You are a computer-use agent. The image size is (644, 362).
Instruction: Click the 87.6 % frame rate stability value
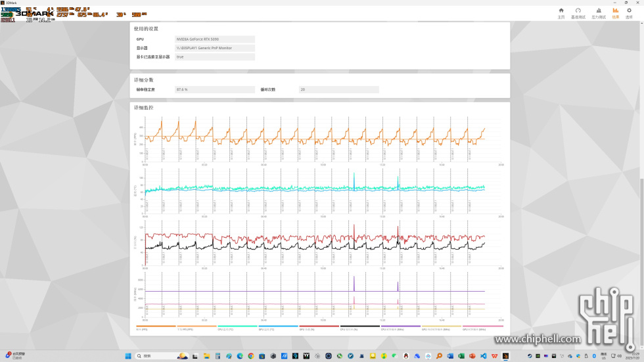(215, 89)
